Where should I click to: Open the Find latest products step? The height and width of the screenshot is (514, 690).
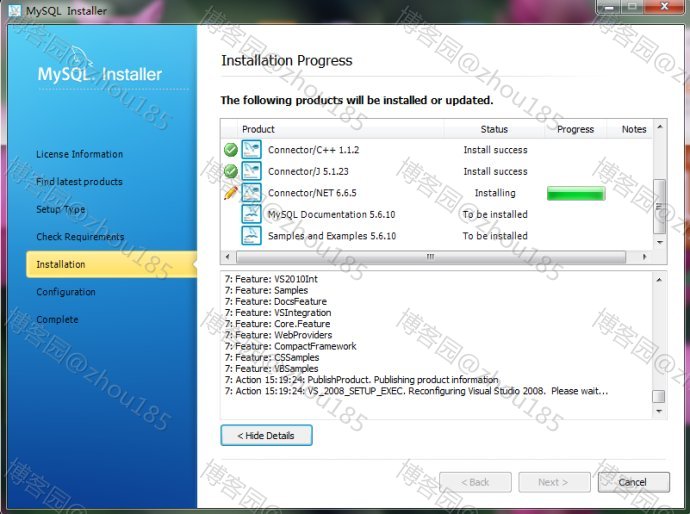coord(79,181)
